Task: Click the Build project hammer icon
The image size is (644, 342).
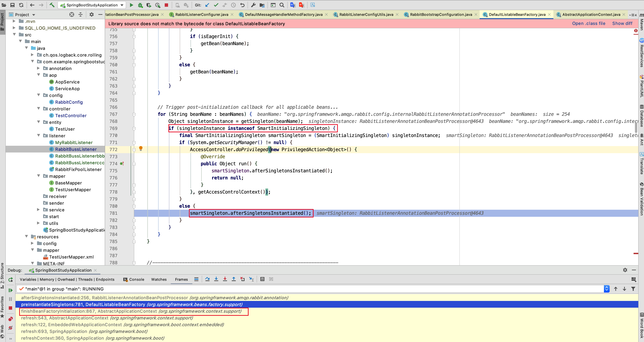Action: [x=52, y=5]
